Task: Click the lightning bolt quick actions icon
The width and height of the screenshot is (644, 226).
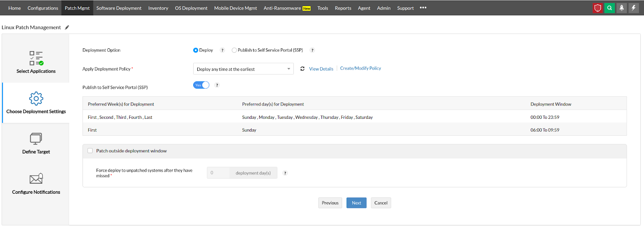Action: [x=634, y=8]
